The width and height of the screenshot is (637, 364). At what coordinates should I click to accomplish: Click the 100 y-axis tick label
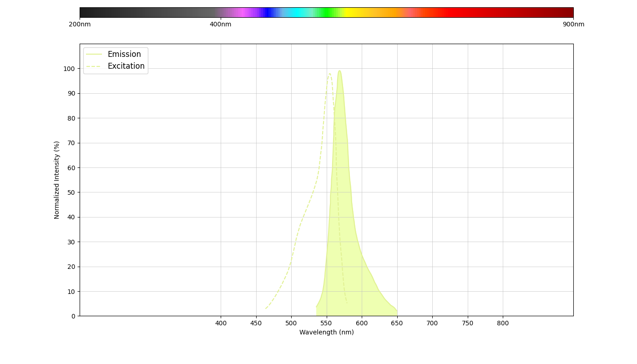tap(70, 69)
